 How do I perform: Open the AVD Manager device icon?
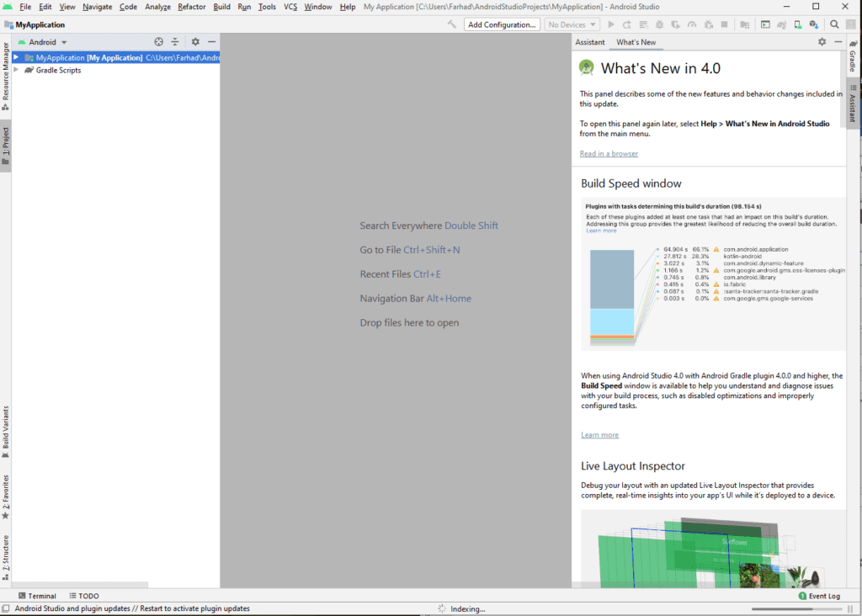pos(798,24)
